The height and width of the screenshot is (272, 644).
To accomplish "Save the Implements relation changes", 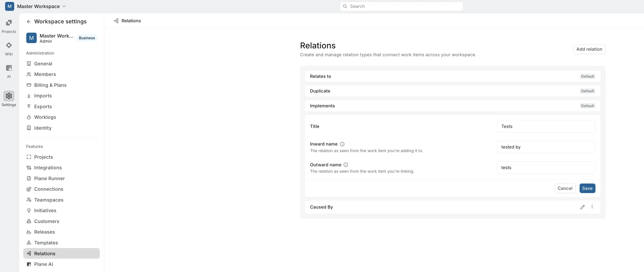I will 587,188.
